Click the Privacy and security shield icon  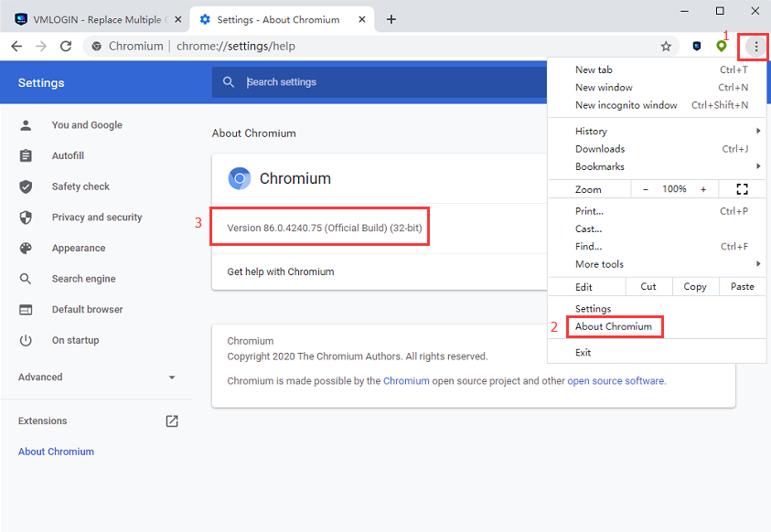click(26, 218)
